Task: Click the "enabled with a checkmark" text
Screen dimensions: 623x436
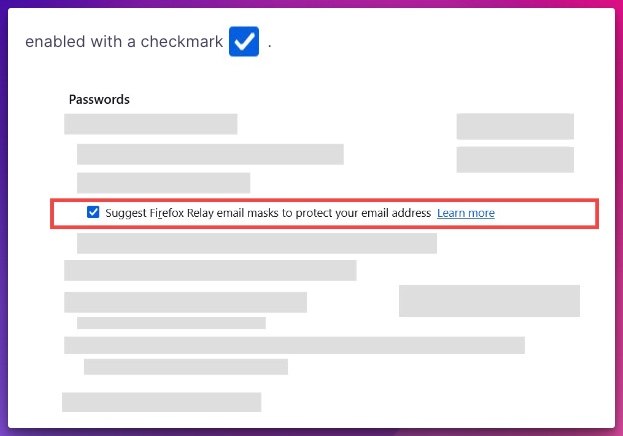Action: (x=124, y=41)
